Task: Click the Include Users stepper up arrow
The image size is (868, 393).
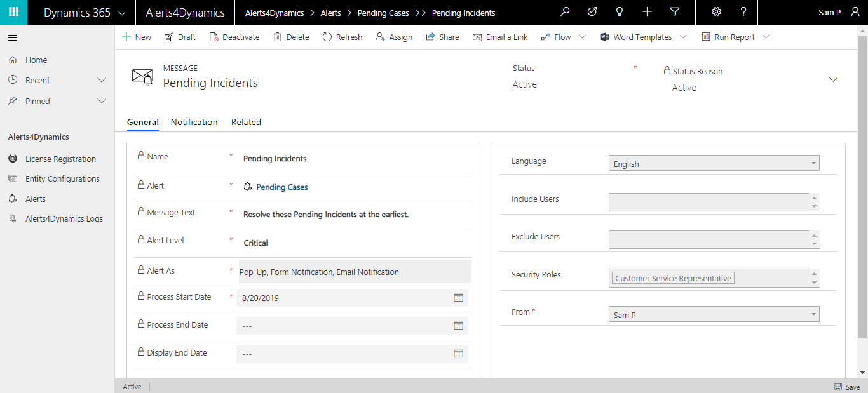Action: [x=814, y=197]
